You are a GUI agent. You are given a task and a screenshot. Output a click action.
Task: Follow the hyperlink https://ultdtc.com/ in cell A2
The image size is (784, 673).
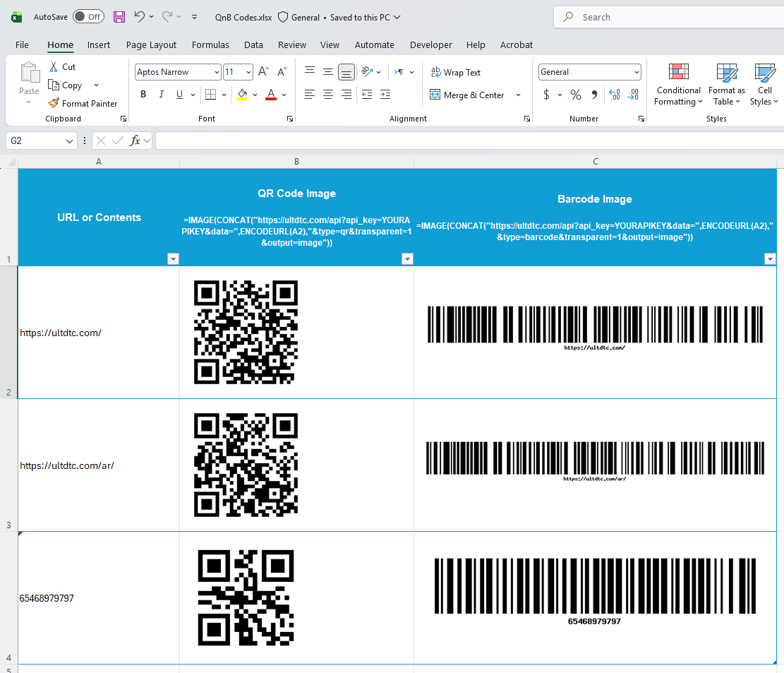(x=61, y=333)
